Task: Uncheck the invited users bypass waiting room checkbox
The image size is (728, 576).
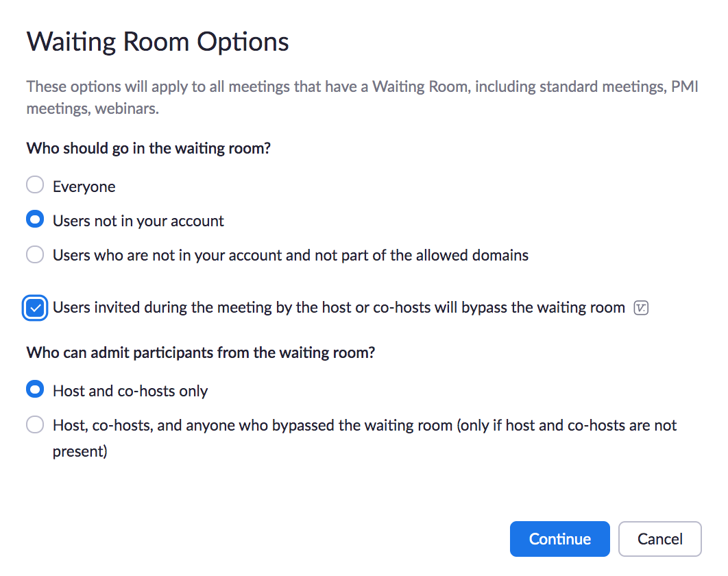Action: [x=35, y=308]
